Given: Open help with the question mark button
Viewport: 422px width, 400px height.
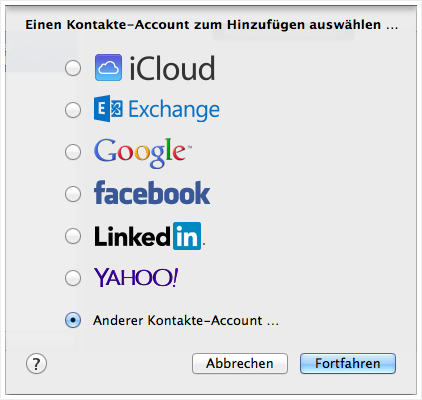Looking at the screenshot, I should coord(36,364).
